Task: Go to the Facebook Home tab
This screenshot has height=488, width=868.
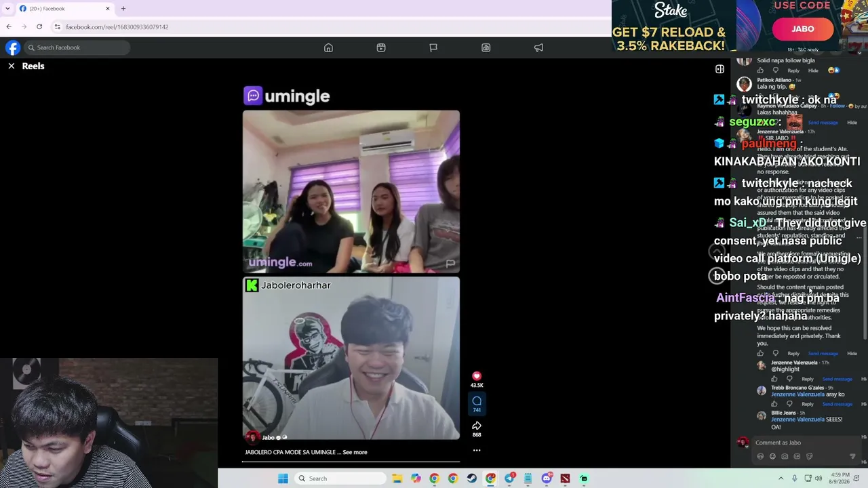Action: pyautogui.click(x=328, y=47)
